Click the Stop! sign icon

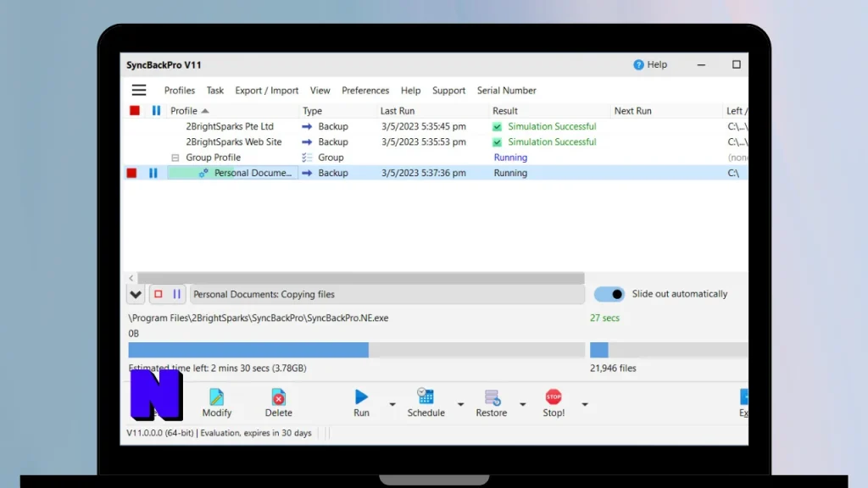(554, 396)
